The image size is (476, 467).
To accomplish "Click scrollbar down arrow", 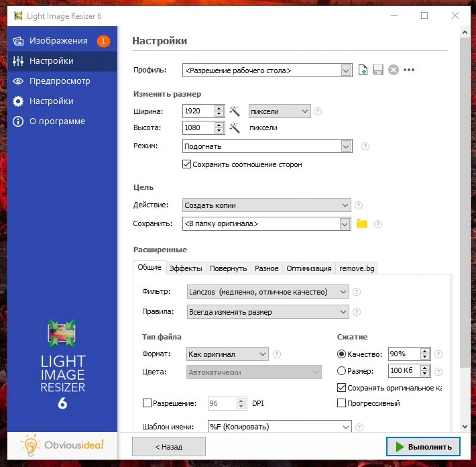I will pos(465,427).
